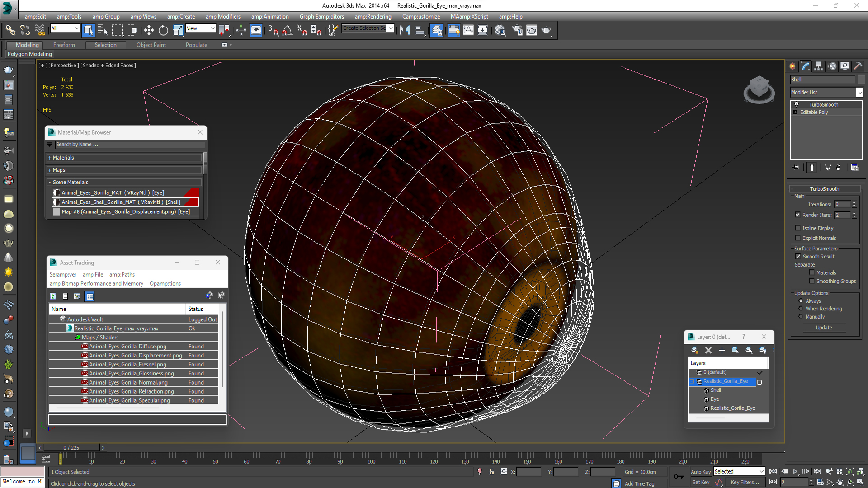The image size is (868, 488).
Task: Open the Paths menu in Asset Tracking
Action: 122,274
